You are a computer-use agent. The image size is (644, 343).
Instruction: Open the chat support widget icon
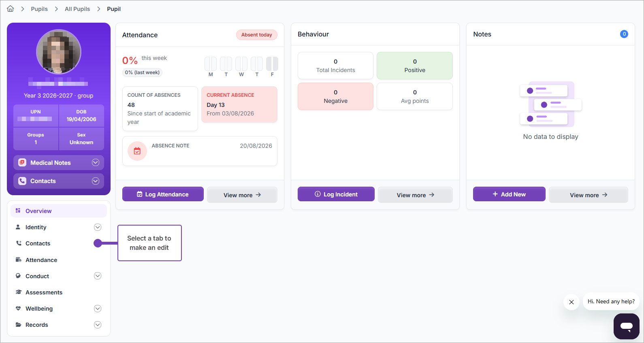626,326
